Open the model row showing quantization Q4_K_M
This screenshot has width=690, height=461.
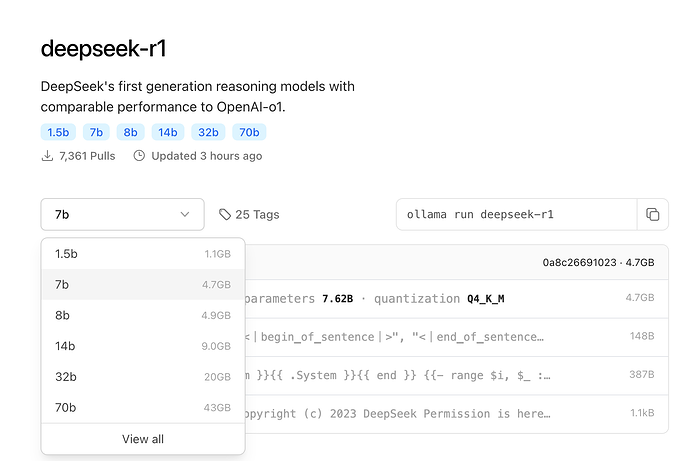coord(456,299)
